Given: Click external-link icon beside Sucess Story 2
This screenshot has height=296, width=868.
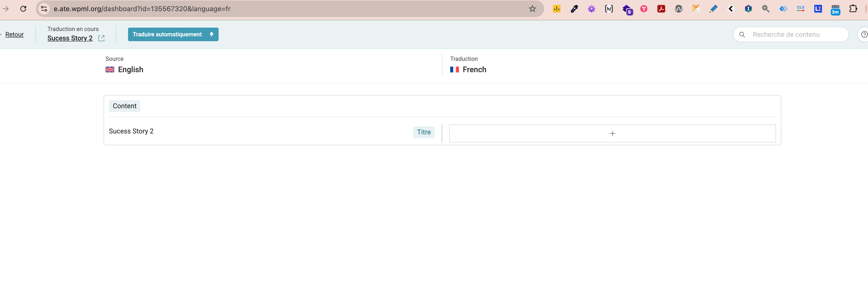Looking at the screenshot, I should click(x=101, y=38).
